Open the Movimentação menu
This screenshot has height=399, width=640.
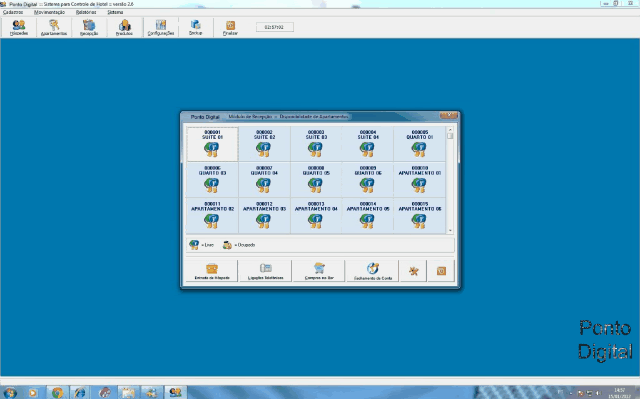click(49, 12)
